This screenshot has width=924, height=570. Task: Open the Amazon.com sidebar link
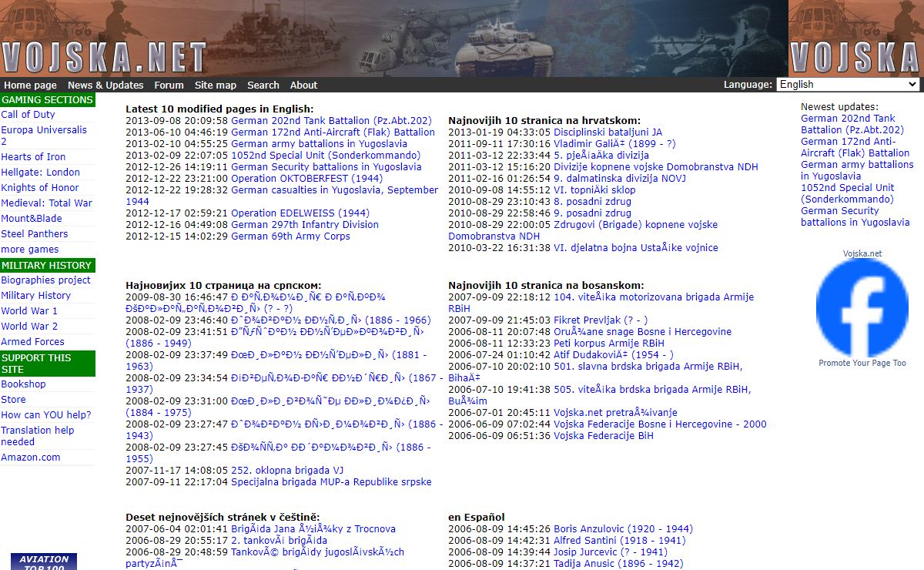point(30,458)
